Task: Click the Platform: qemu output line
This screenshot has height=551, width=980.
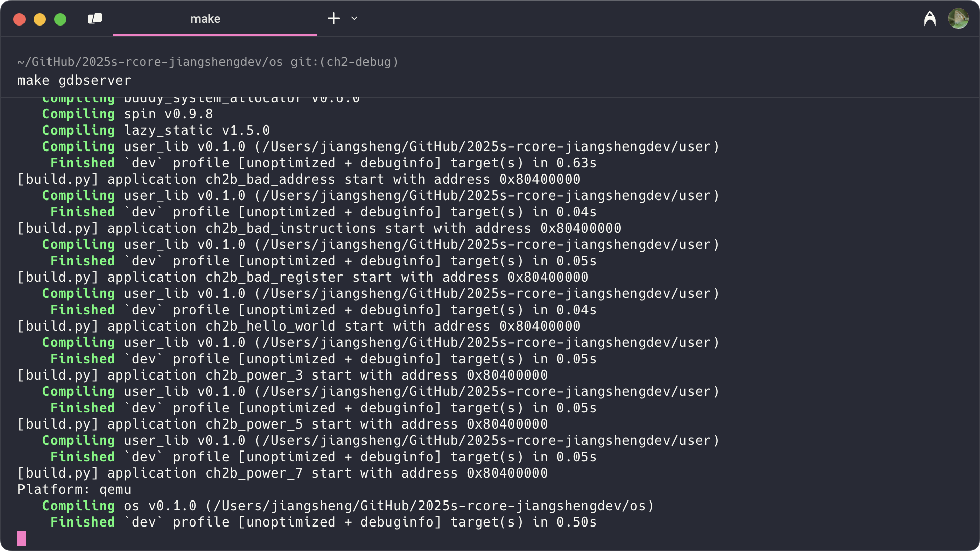Action: [x=74, y=489]
